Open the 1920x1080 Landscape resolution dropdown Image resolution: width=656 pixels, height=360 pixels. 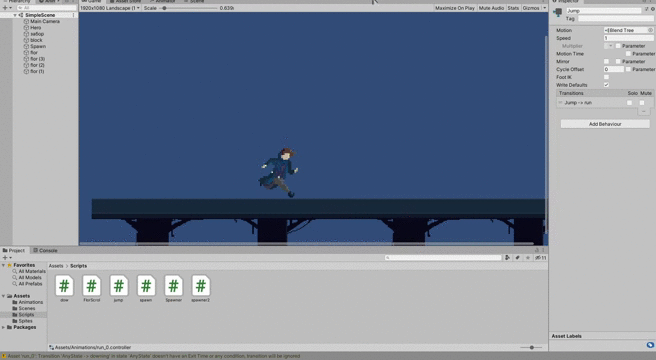[110, 8]
